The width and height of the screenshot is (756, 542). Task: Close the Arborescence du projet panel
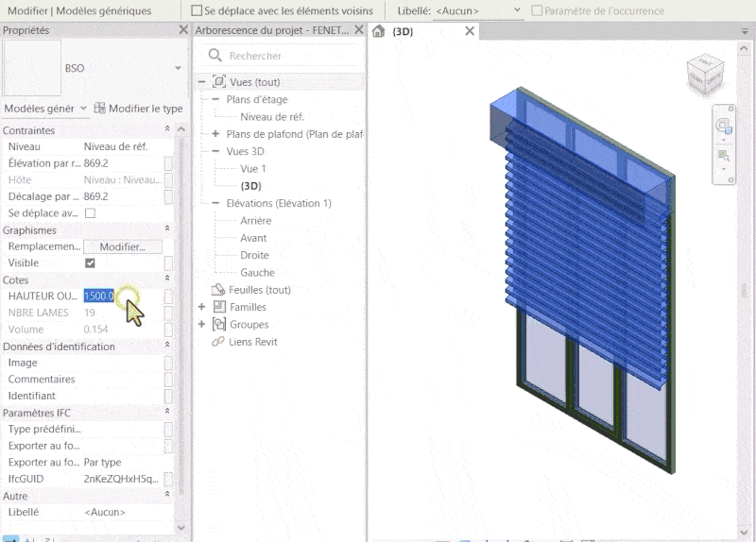click(x=357, y=30)
